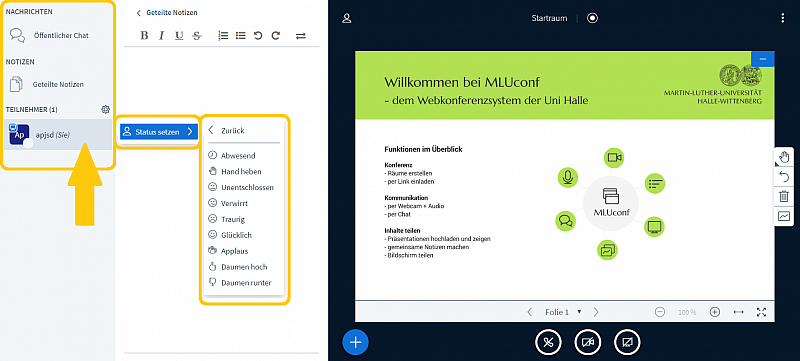
Task: Undo last edit in shared notes
Action: [x=258, y=35]
